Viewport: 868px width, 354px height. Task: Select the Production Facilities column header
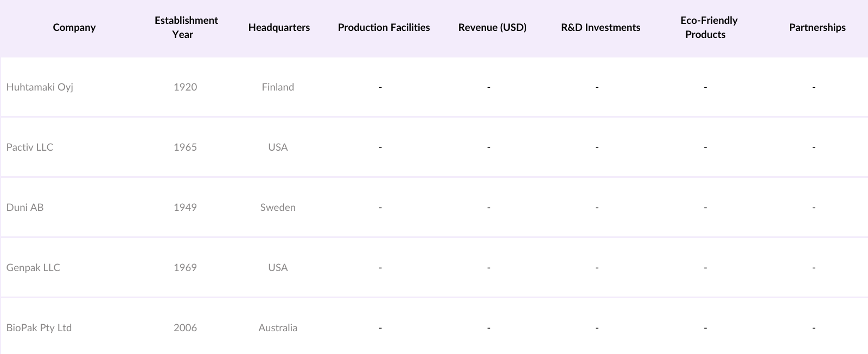[x=384, y=28]
